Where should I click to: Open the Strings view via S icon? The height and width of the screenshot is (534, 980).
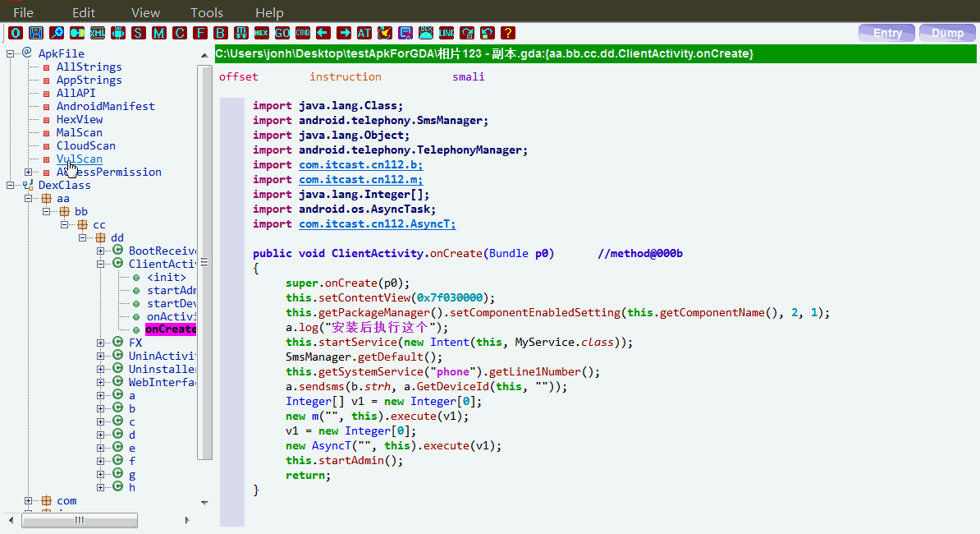[138, 33]
